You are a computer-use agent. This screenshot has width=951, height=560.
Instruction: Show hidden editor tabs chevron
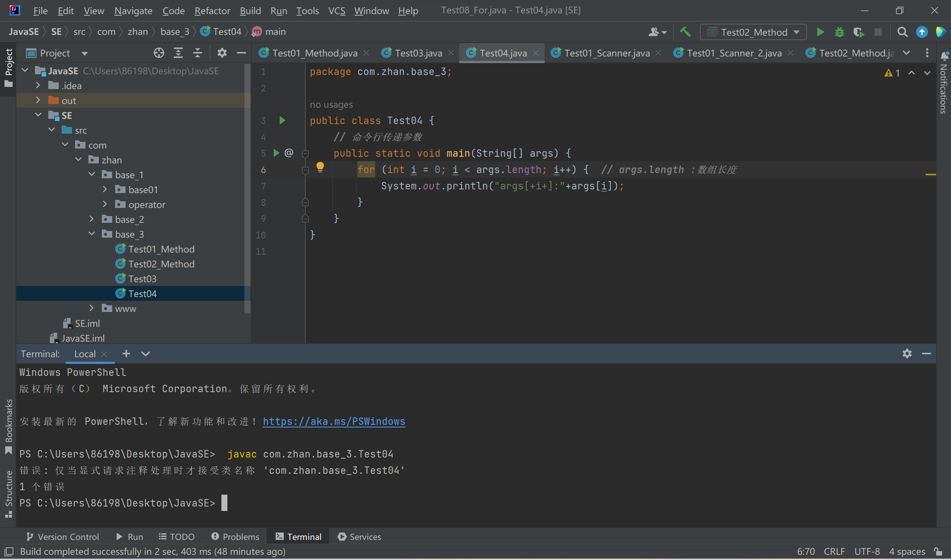point(906,53)
